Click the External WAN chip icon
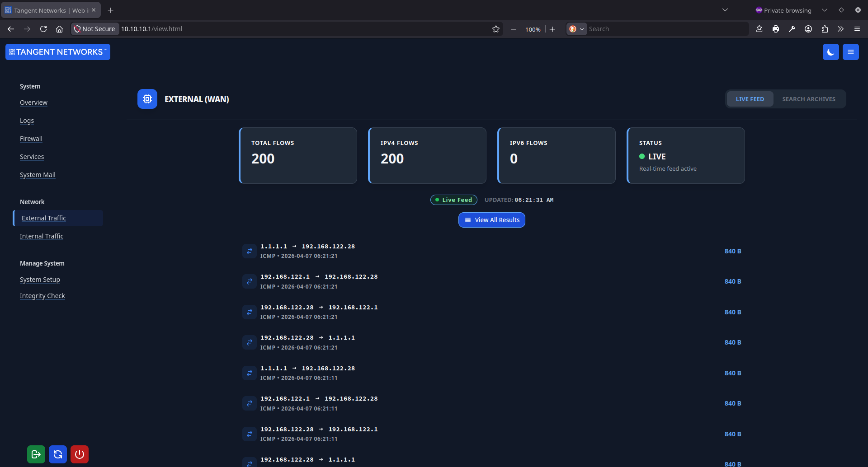This screenshot has width=868, height=467. [x=147, y=99]
